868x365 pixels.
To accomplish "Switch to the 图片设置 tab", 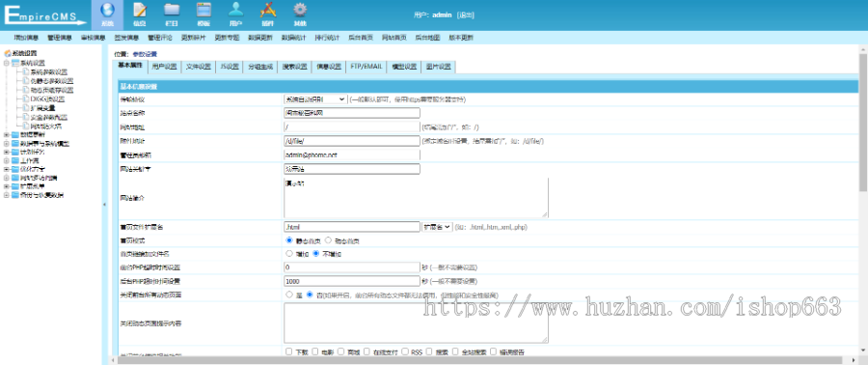I will tap(439, 67).
